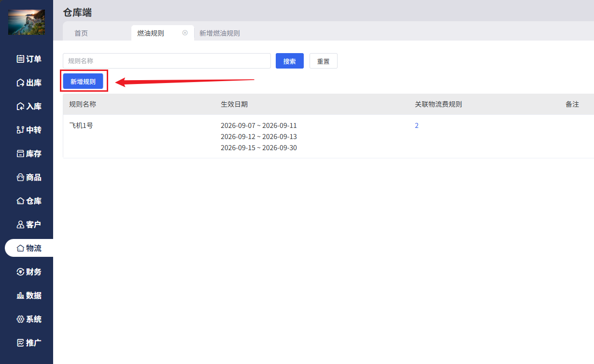The image size is (594, 364).
Task: Open the 订单 sidebar menu
Action: coord(28,59)
